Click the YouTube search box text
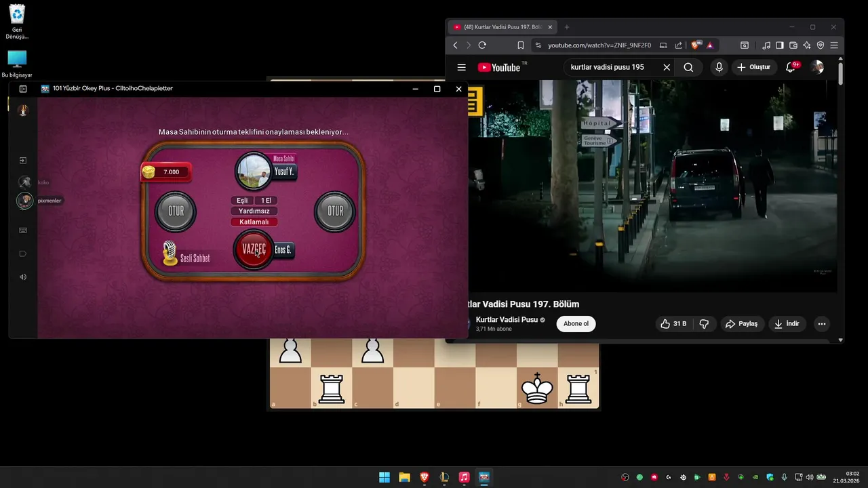Viewport: 868px width, 488px height. point(608,67)
